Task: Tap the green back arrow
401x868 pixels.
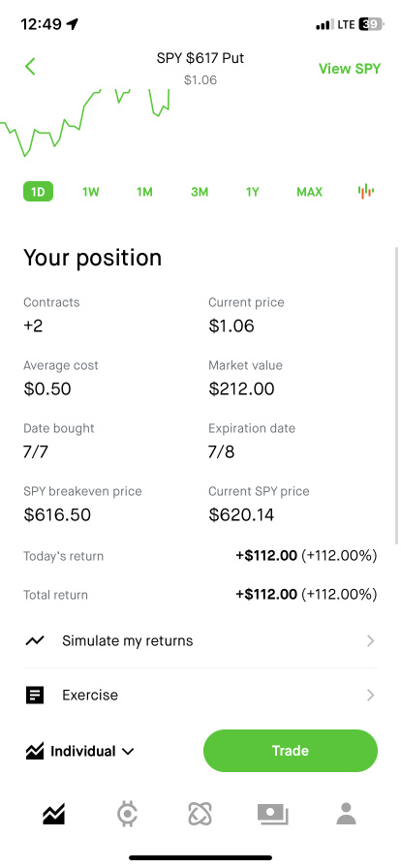Action: click(x=30, y=67)
